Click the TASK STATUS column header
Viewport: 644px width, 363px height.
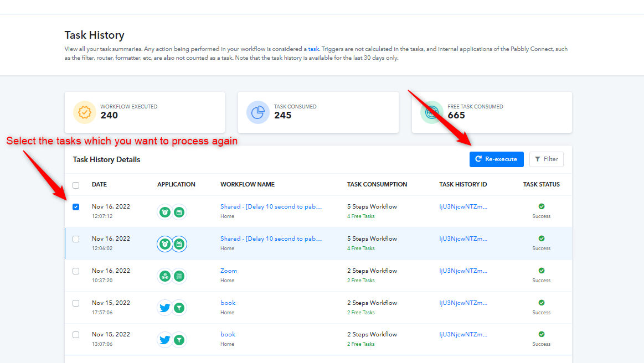pos(542,184)
